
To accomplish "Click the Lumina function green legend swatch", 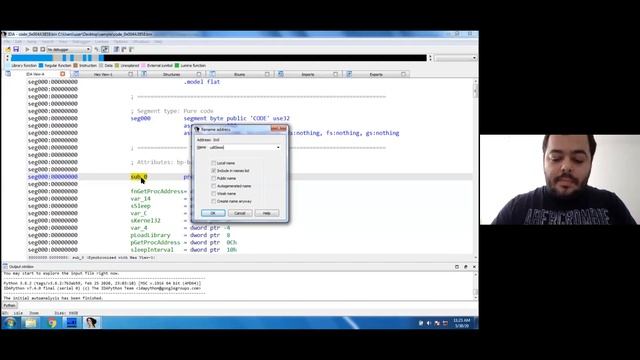I will 177,65.
